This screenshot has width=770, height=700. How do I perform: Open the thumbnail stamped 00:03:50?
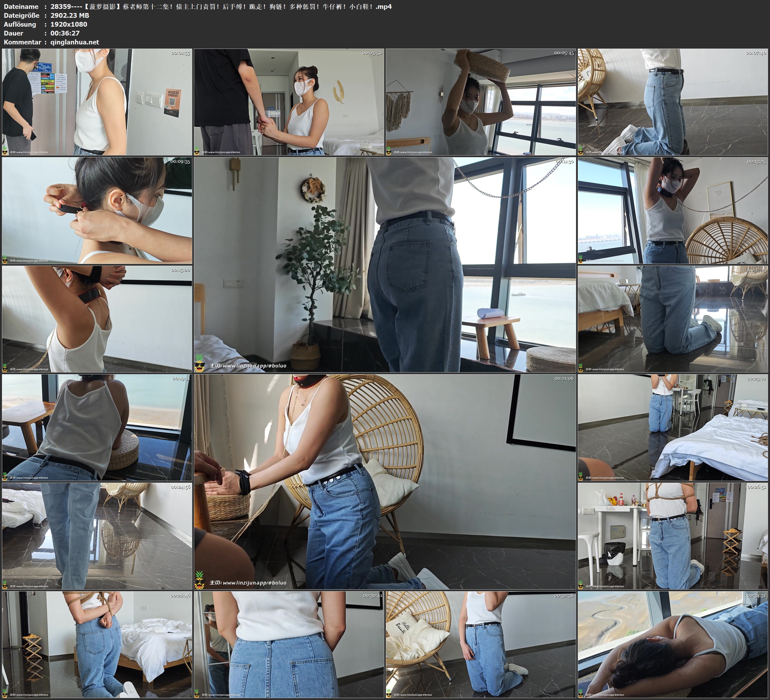[289, 102]
